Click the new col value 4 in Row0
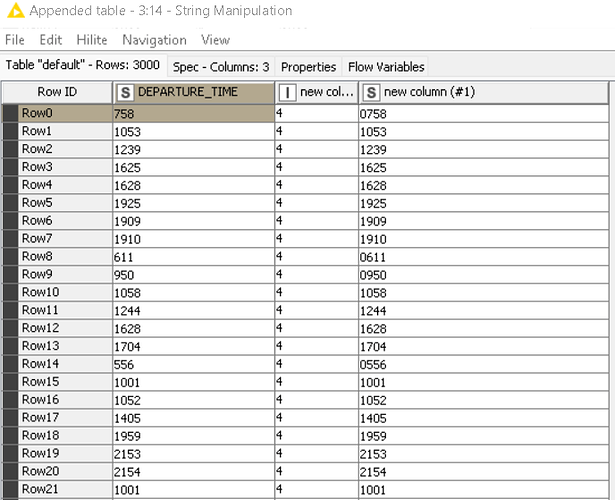 tap(317, 113)
